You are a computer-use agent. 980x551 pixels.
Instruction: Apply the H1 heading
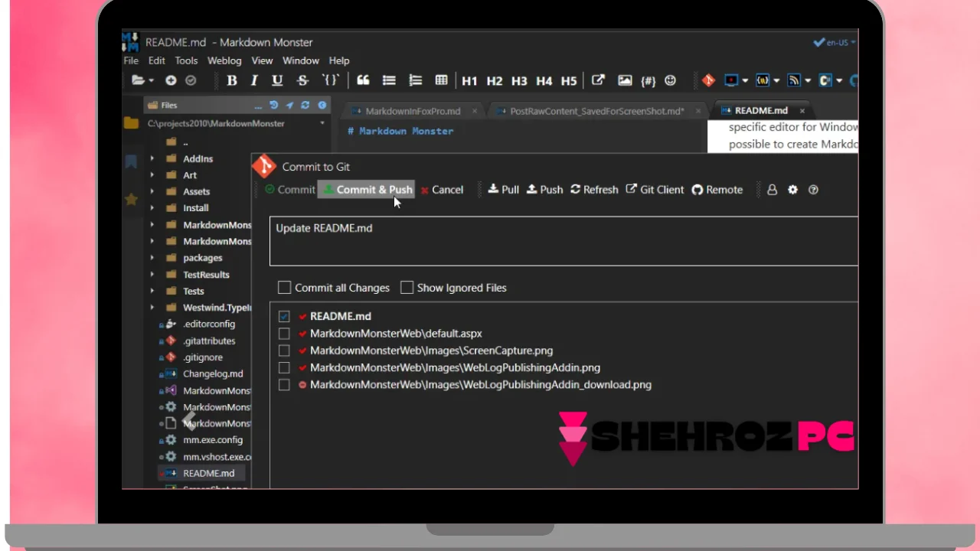(x=469, y=80)
